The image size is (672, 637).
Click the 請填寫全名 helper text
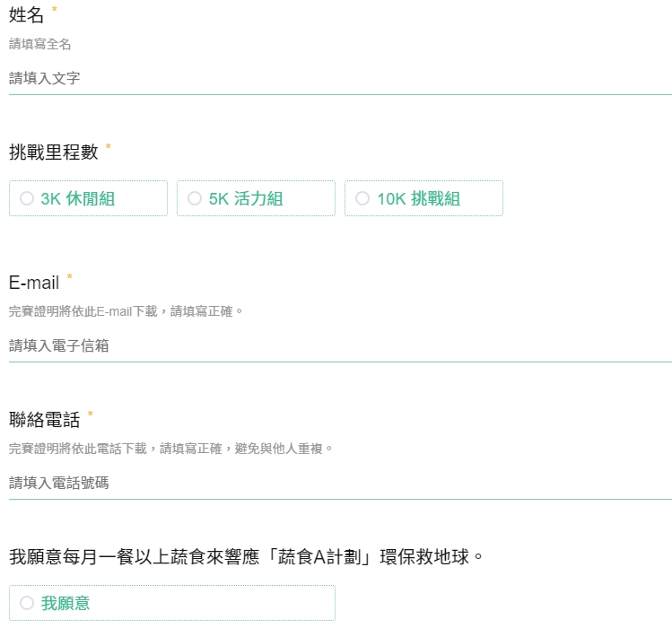pos(39,44)
